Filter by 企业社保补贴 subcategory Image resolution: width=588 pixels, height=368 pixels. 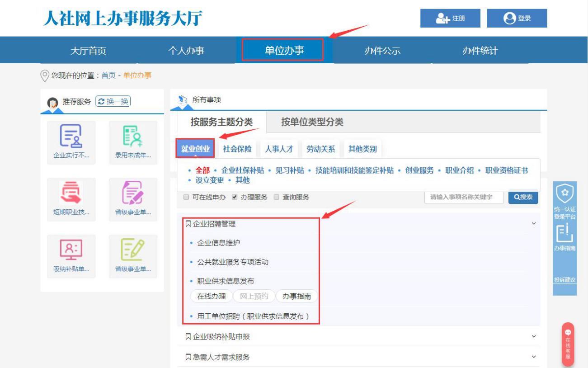pos(243,170)
